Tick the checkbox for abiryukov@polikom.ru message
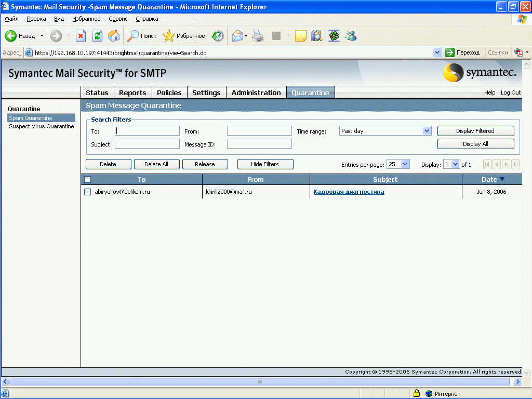532x399 pixels. 88,192
